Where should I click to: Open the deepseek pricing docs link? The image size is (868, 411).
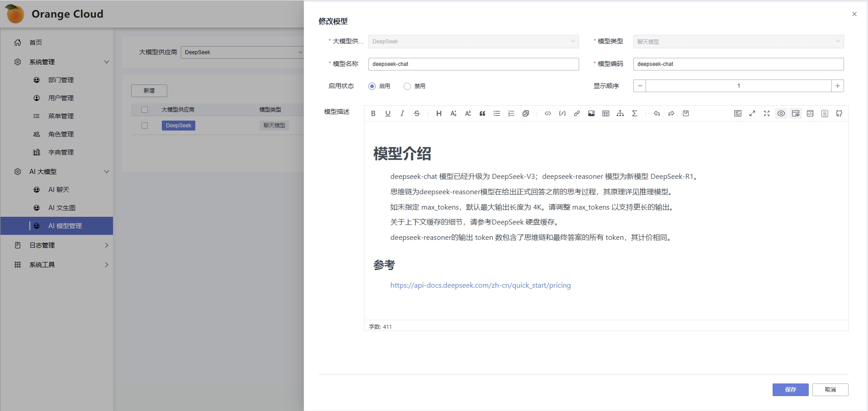[481, 285]
